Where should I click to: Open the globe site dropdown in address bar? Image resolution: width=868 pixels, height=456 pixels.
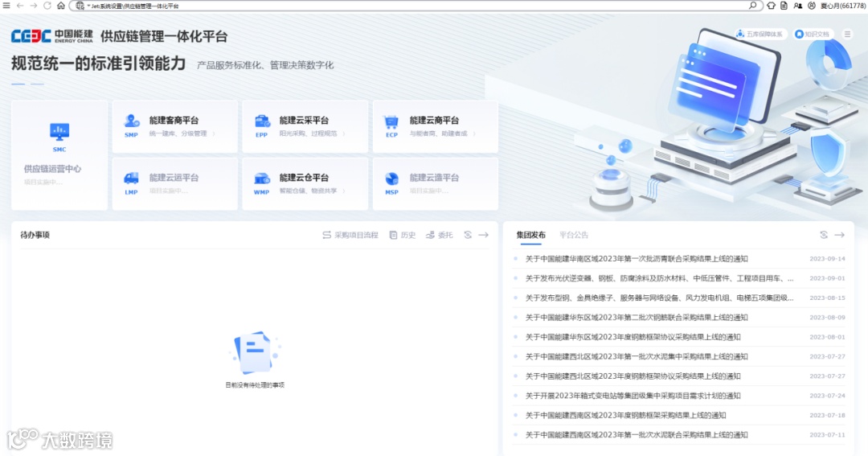[x=82, y=6]
